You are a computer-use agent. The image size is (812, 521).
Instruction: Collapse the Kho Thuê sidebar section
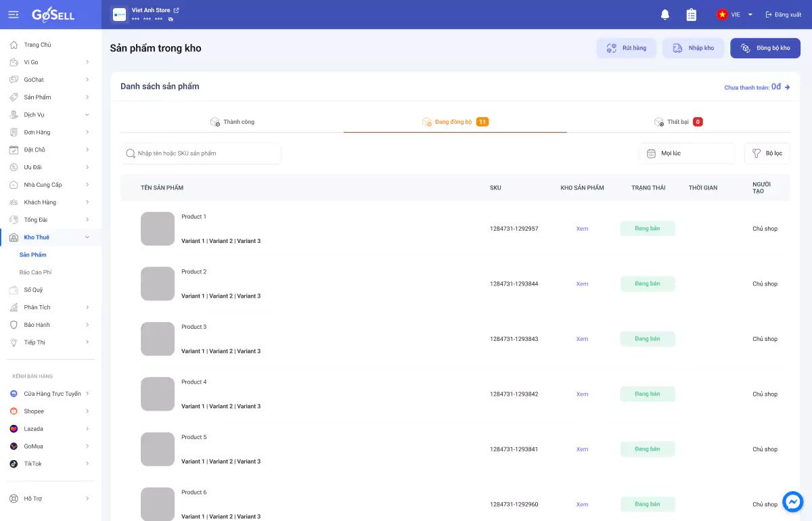tap(87, 237)
